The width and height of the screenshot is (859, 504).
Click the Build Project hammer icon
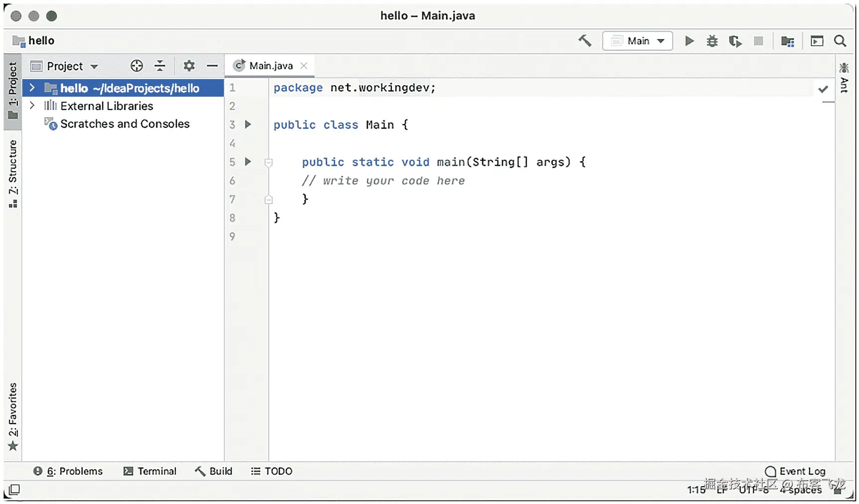pos(585,41)
